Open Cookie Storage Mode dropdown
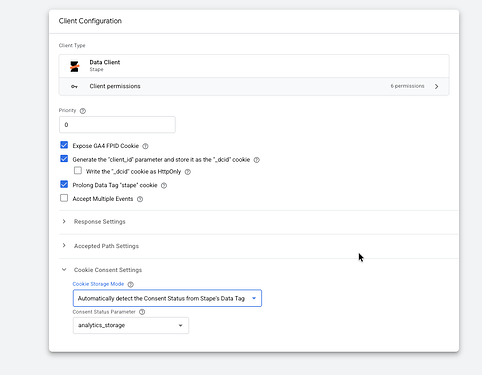This screenshot has height=375, width=482. [167, 298]
